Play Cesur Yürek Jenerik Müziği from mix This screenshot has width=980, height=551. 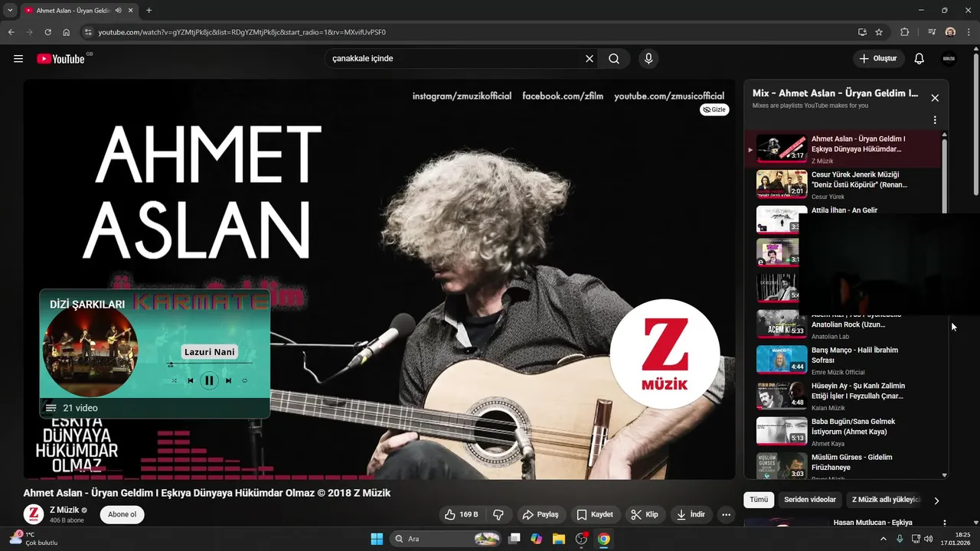coord(842,184)
